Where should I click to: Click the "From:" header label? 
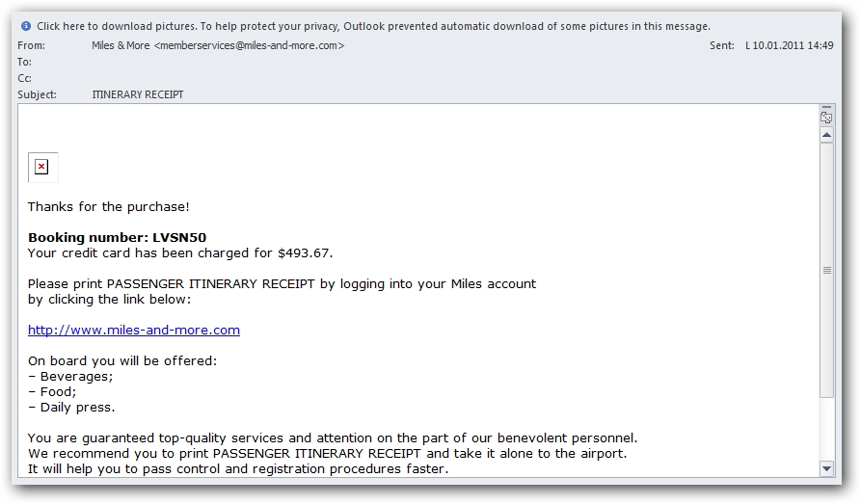click(x=31, y=45)
